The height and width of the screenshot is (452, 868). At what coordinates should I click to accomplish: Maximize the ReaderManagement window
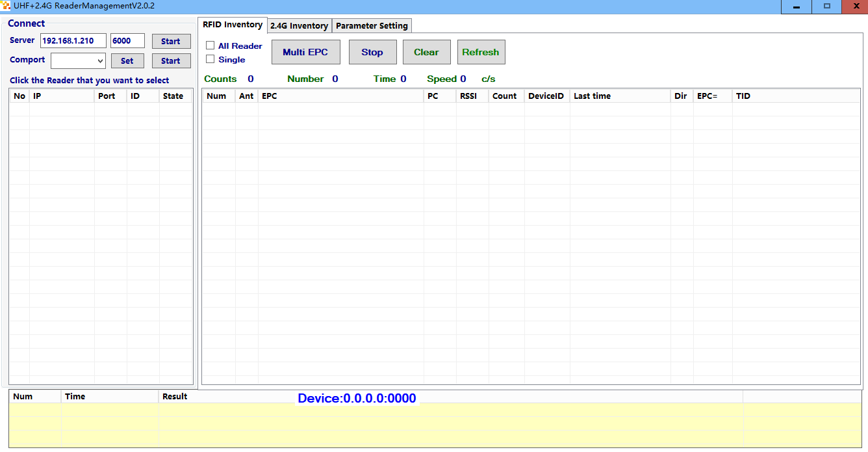(x=827, y=7)
